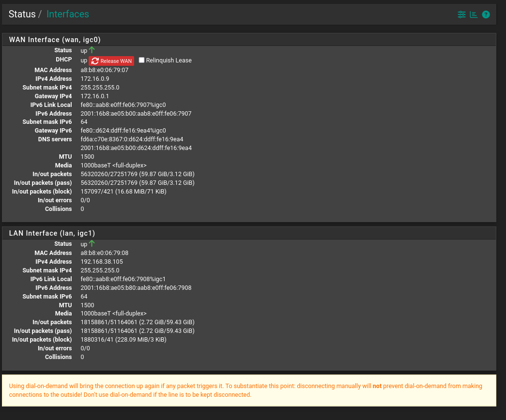Click the LAN IPv4 address 192.168.38.105

pos(101,261)
